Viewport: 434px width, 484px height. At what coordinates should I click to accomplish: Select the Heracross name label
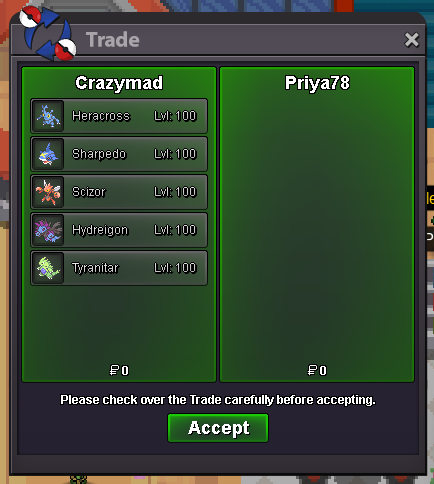(x=101, y=116)
